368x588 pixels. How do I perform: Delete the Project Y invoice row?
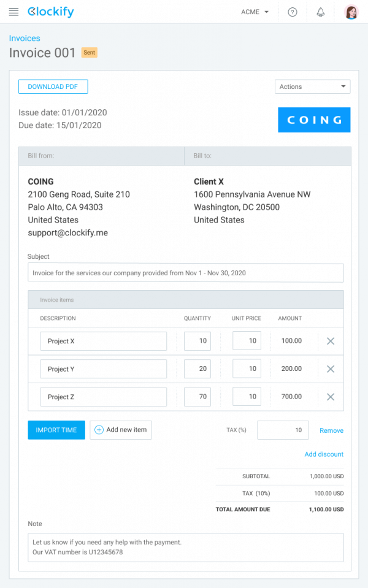point(330,368)
